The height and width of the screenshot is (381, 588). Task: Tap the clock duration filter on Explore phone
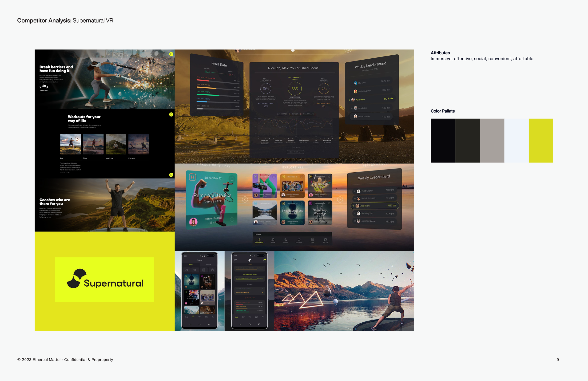point(212,270)
